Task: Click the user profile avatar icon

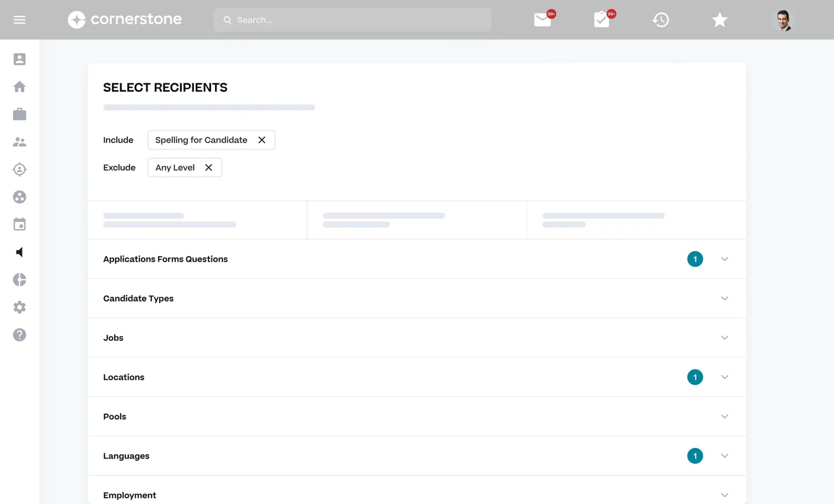Action: click(783, 20)
